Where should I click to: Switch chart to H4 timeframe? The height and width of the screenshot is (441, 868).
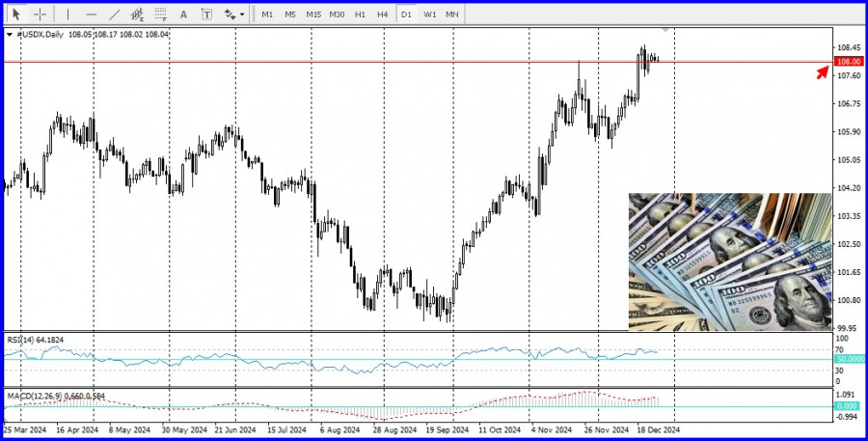point(383,14)
